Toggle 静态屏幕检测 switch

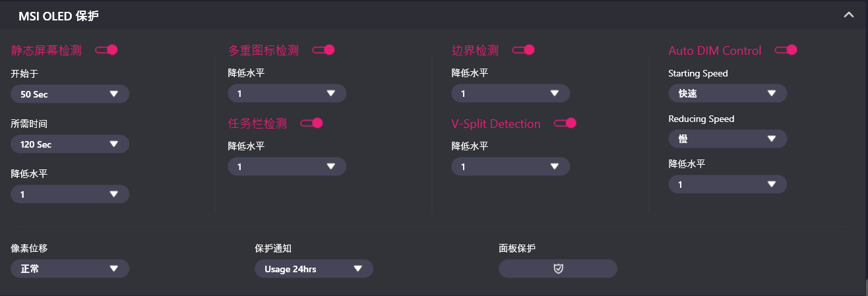pos(106,49)
